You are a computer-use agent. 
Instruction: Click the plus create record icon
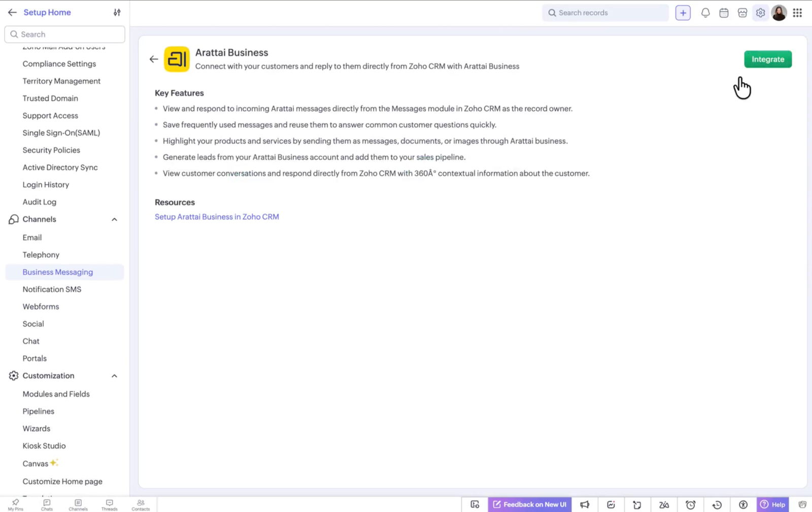[x=683, y=13]
